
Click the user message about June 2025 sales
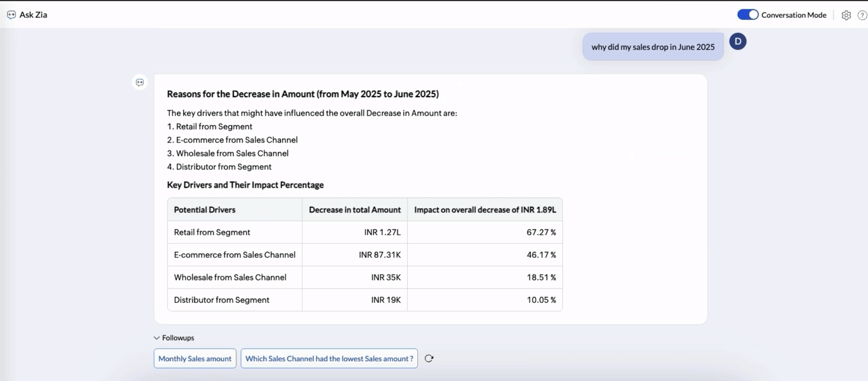pyautogui.click(x=653, y=47)
